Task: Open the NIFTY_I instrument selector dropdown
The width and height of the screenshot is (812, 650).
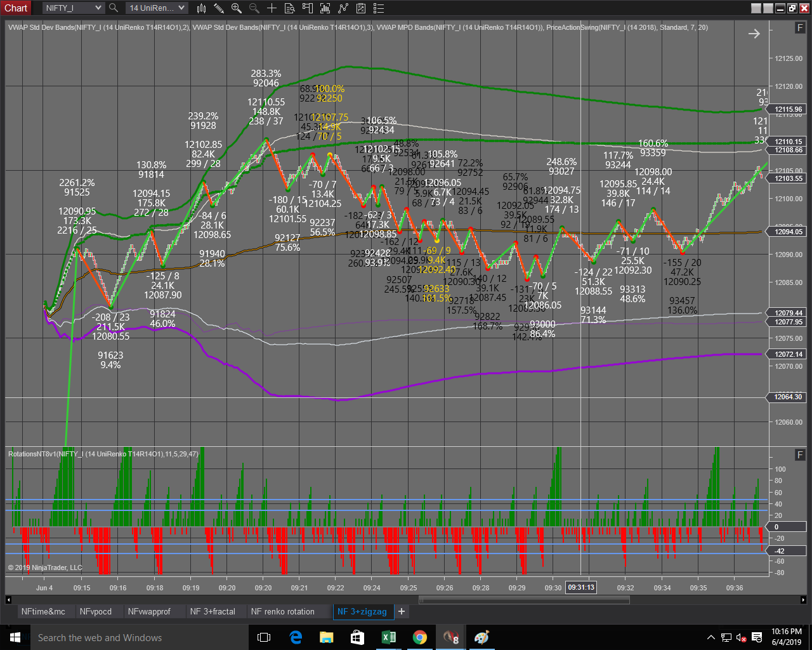Action: [x=73, y=8]
